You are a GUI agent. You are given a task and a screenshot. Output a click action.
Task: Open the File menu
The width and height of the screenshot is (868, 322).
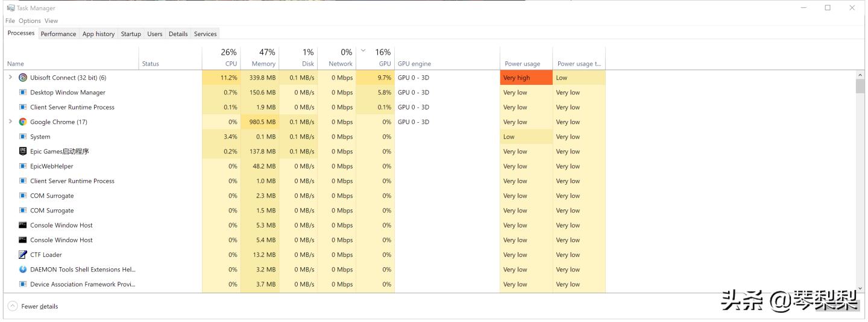pyautogui.click(x=10, y=21)
